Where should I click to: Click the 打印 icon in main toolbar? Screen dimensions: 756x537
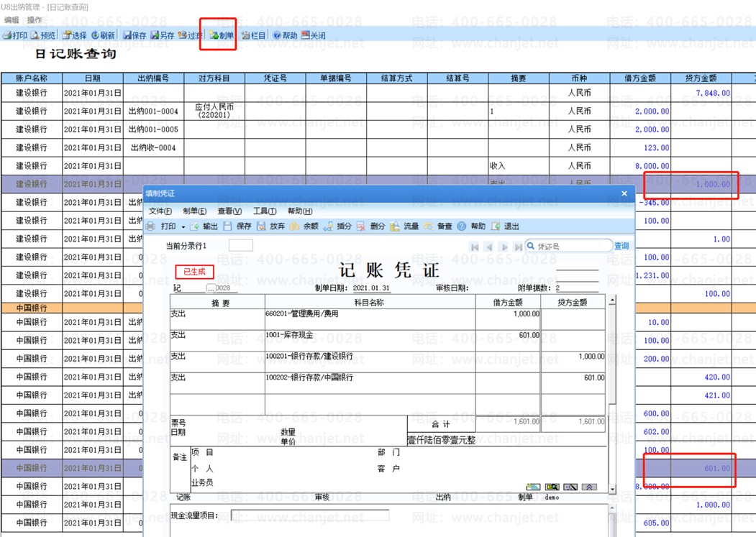click(x=15, y=35)
